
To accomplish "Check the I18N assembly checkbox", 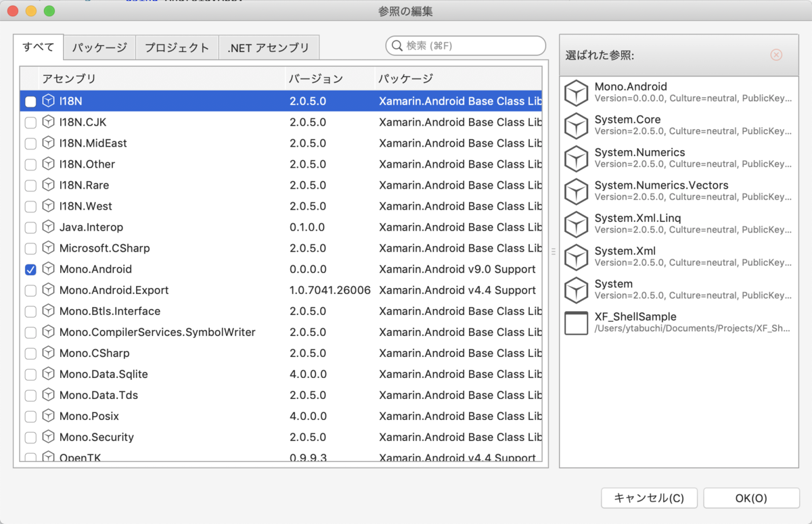I will click(x=30, y=101).
